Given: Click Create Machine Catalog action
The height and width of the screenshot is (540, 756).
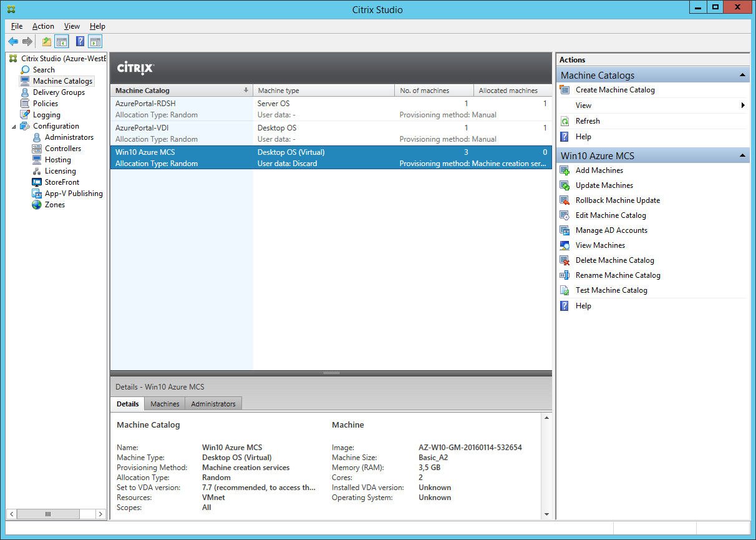Looking at the screenshot, I should tap(615, 90).
